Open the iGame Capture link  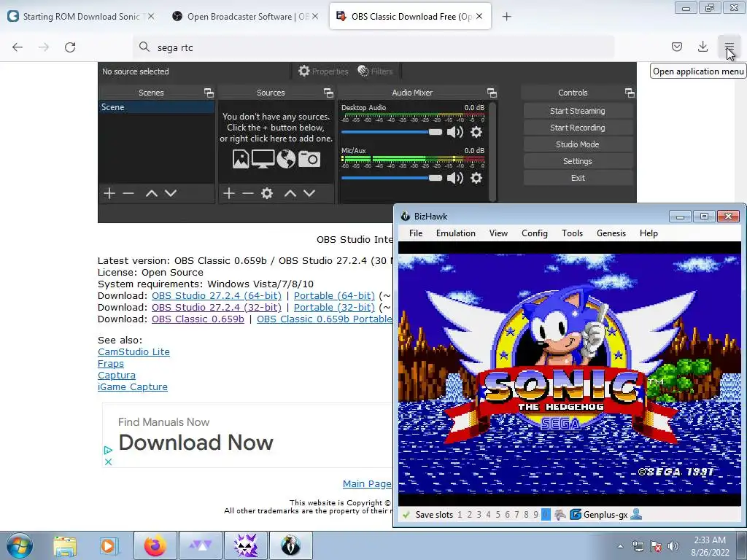click(x=133, y=387)
